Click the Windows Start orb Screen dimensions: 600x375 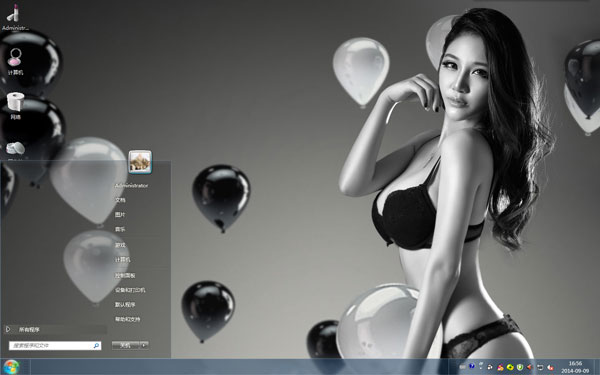[10, 367]
